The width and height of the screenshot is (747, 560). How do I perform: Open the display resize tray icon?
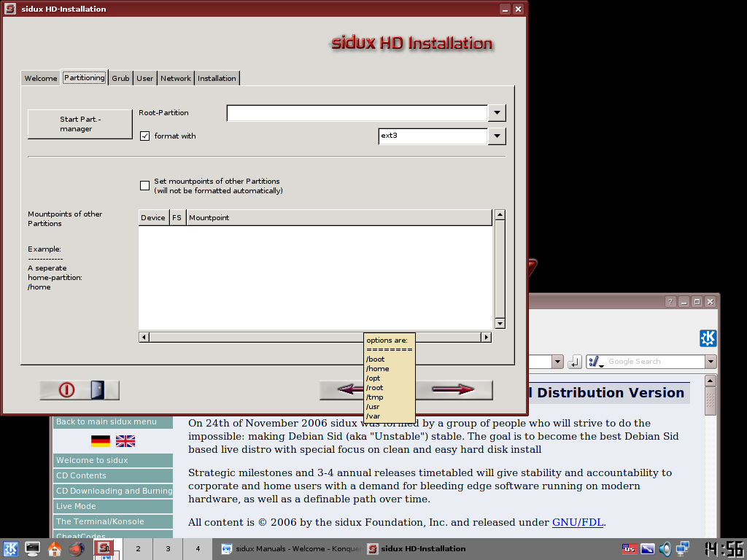click(648, 549)
